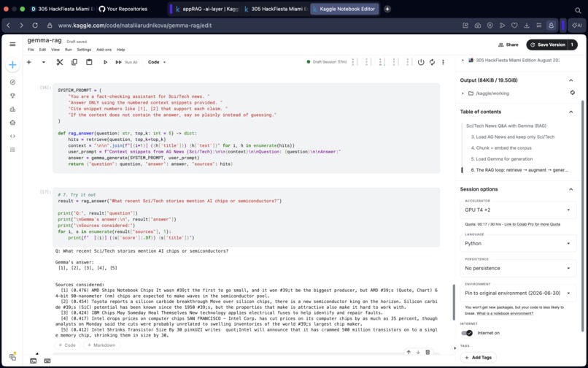The image size is (588, 368).
Task: Collapse the Session options section
Action: point(570,189)
